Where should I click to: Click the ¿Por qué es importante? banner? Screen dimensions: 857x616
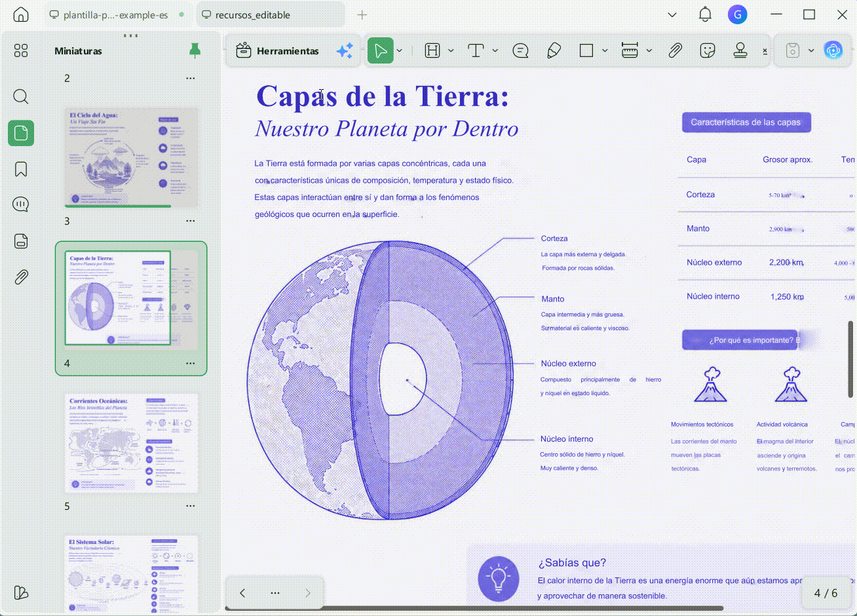pyautogui.click(x=741, y=339)
